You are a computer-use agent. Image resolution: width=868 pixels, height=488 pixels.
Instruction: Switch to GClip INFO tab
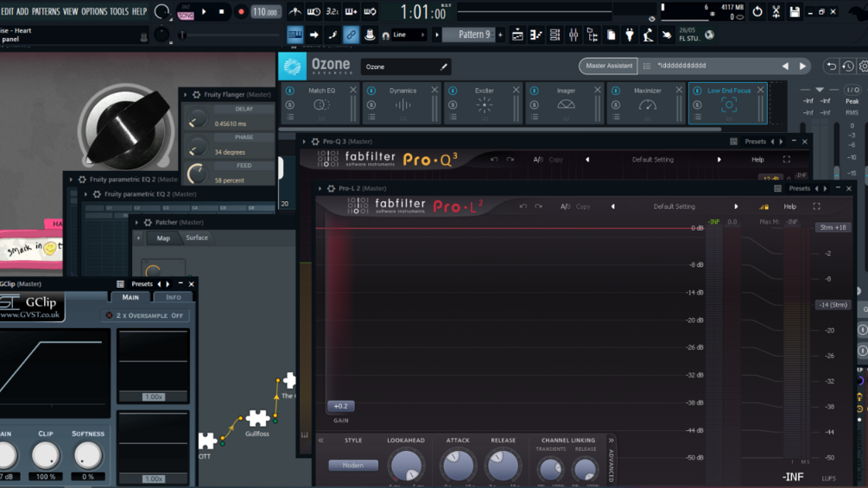click(x=174, y=298)
